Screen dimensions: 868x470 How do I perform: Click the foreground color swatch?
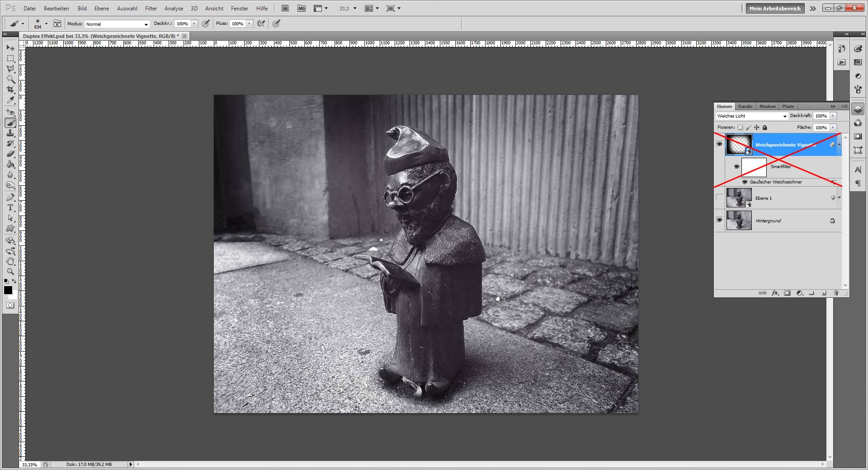[8, 291]
